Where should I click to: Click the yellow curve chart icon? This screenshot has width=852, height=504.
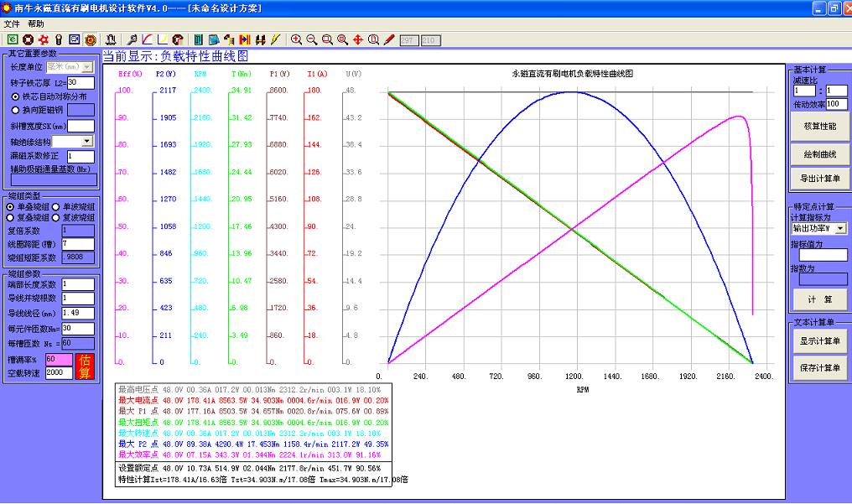162,39
